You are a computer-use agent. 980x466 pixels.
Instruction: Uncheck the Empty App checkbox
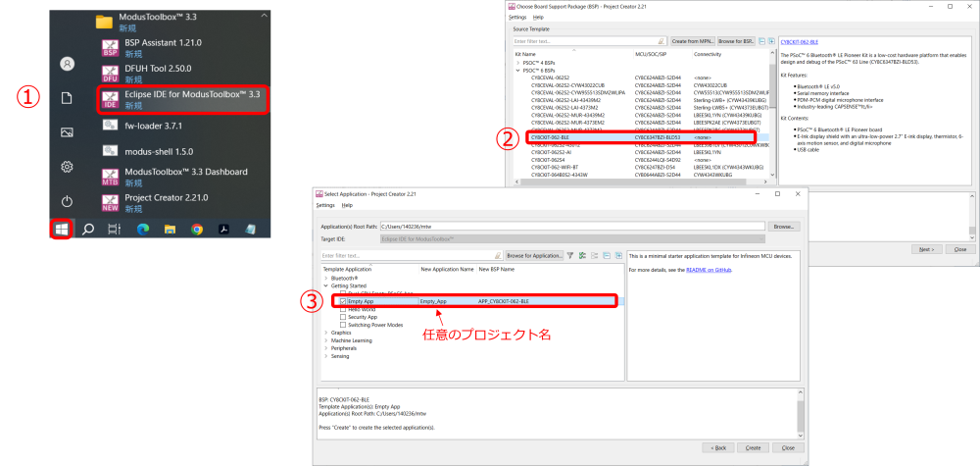(x=342, y=301)
